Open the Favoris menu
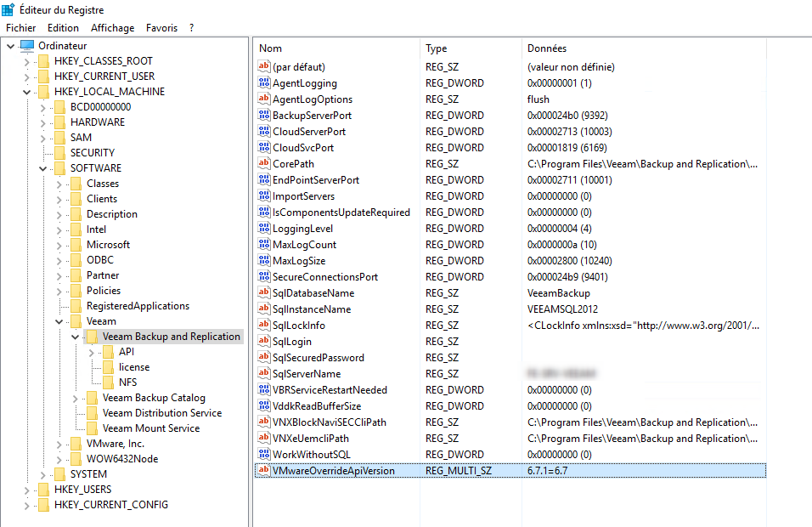The image size is (812, 527). coord(161,28)
